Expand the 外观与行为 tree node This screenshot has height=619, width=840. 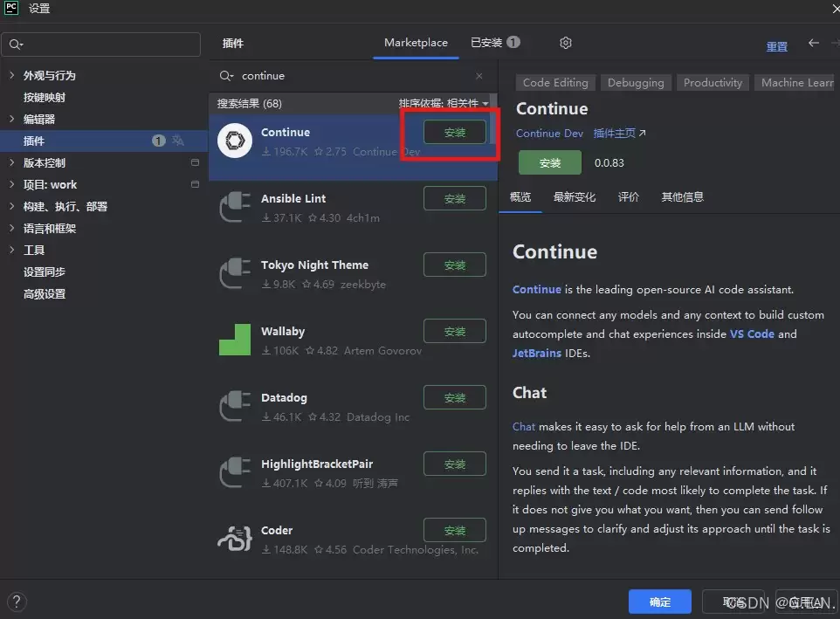pyautogui.click(x=11, y=75)
